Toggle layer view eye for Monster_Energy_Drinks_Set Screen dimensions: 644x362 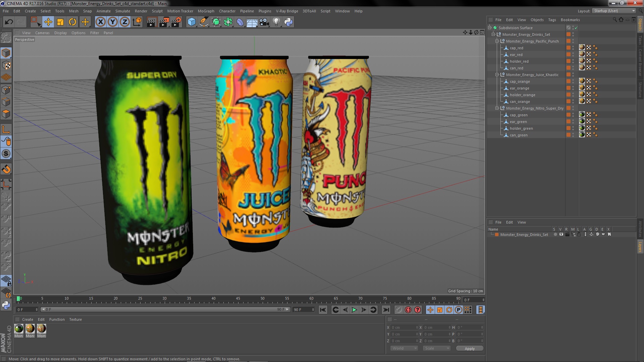tap(561, 235)
